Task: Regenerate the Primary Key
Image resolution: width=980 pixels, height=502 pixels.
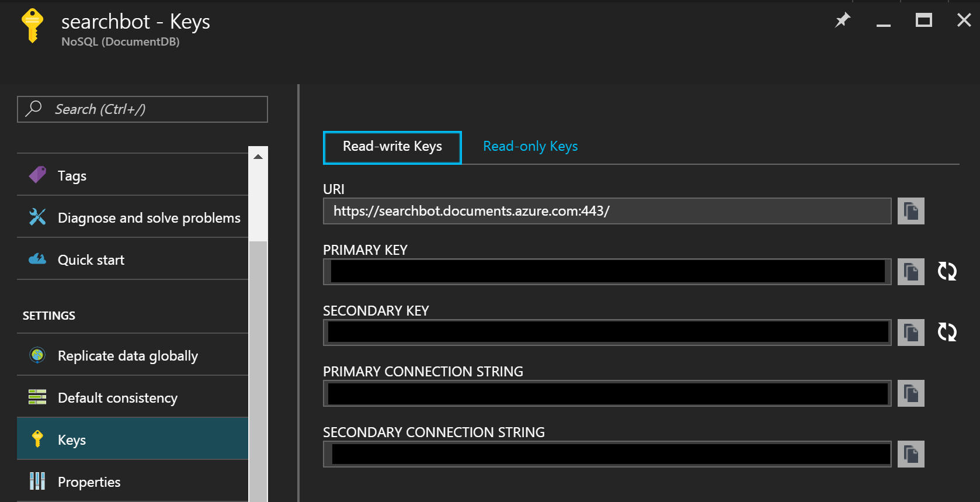Action: pos(947,271)
